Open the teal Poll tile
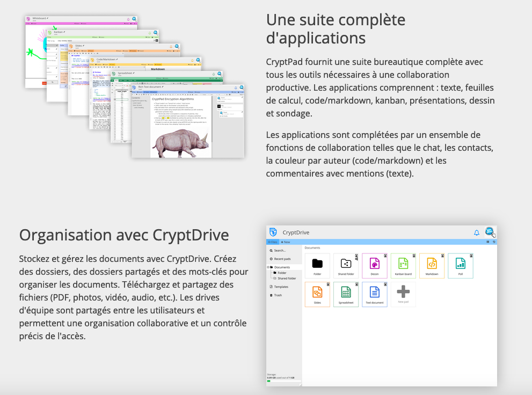Image resolution: width=532 pixels, height=395 pixels. pyautogui.click(x=461, y=266)
